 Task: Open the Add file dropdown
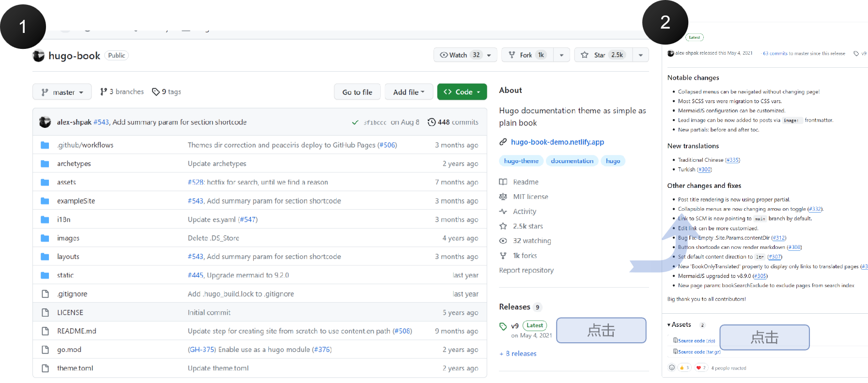(x=409, y=92)
